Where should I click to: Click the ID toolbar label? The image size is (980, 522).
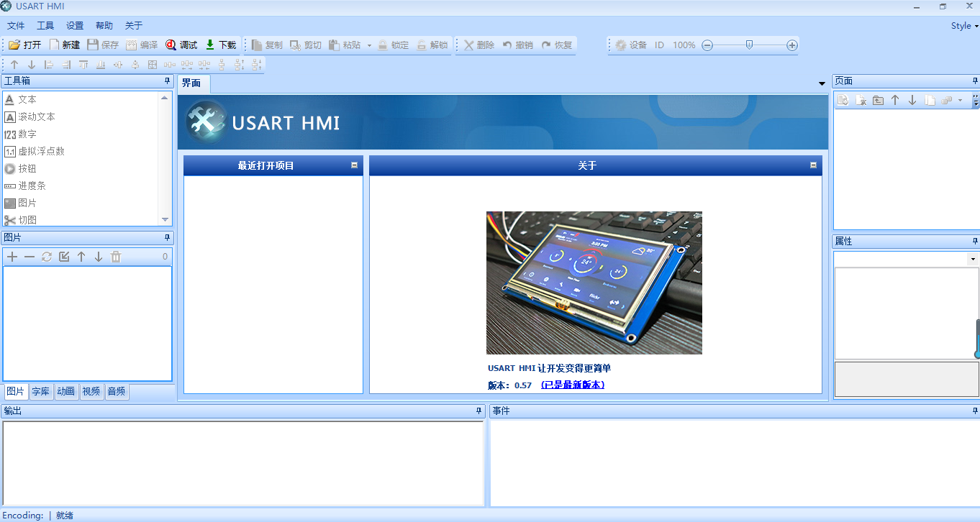click(x=659, y=45)
